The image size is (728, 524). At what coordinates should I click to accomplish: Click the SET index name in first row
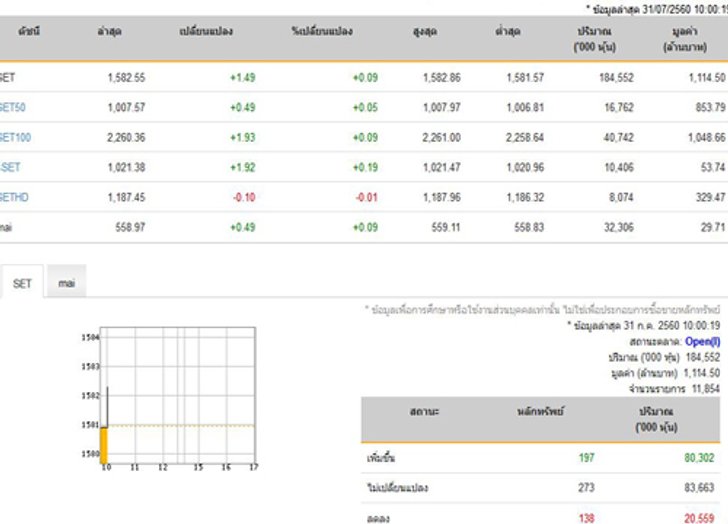7,78
